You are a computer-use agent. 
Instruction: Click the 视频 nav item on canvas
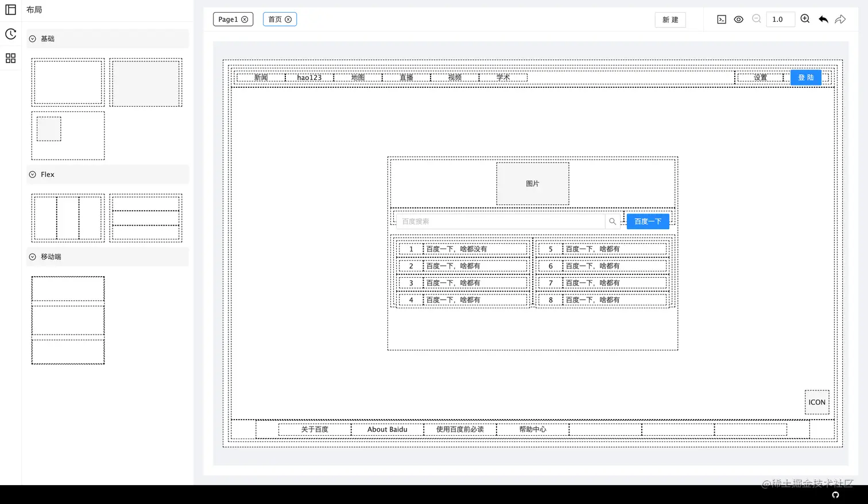click(x=455, y=77)
